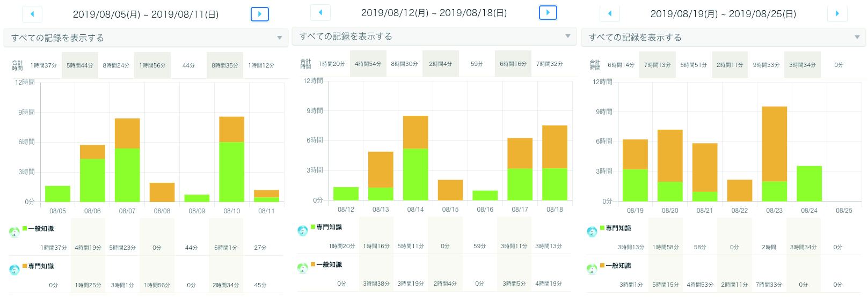Click green swatch next to 一般知識 in 08/05 week panel
This screenshot has height=298, width=868.
(25, 228)
